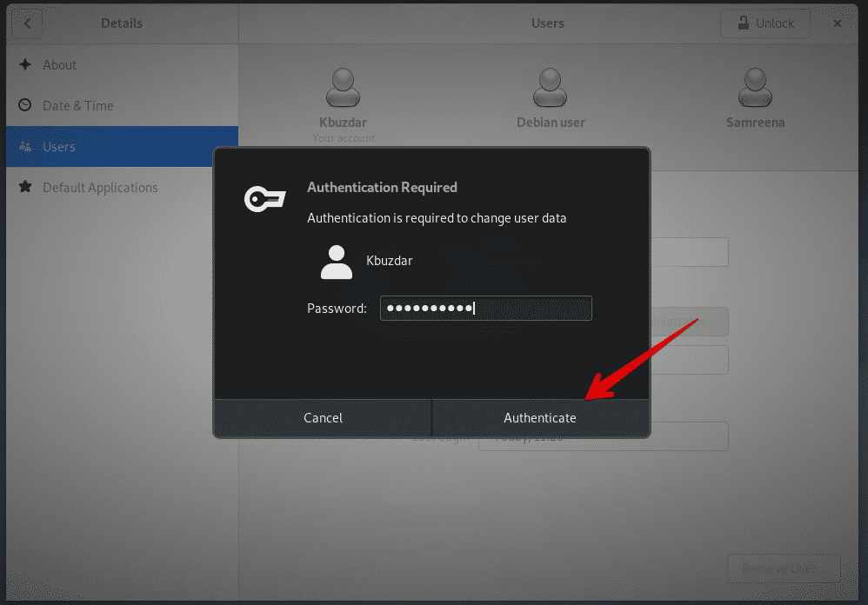
Task: Click the Last login field behind the dialog
Action: [x=687, y=437]
